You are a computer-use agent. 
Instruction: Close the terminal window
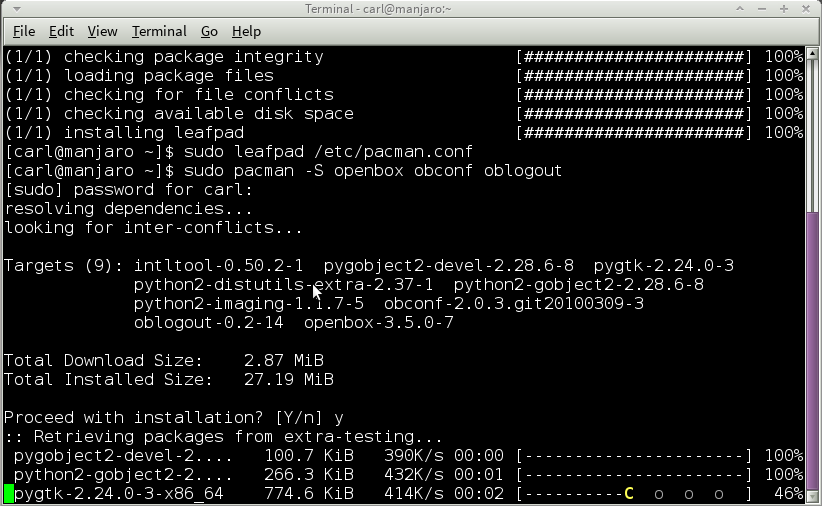[807, 9]
